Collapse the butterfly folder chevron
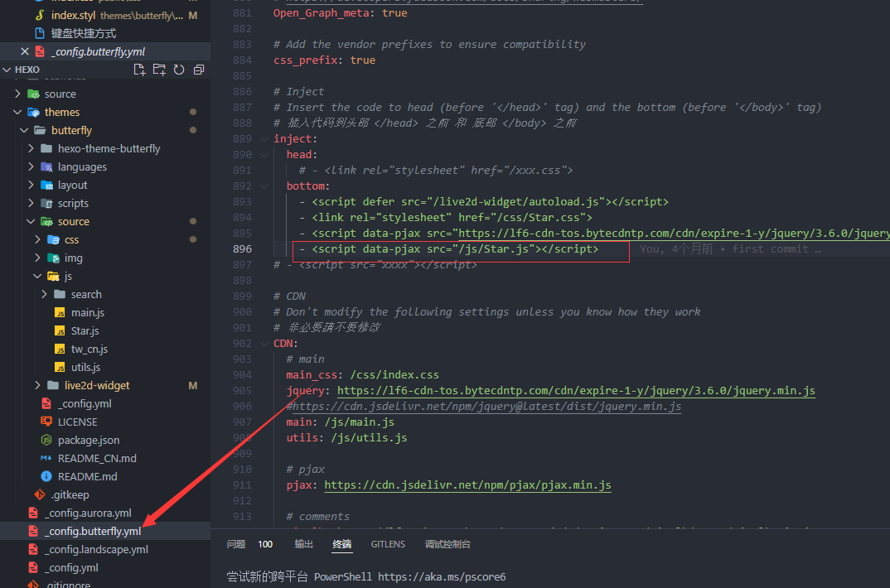The height and width of the screenshot is (588, 890). (x=24, y=130)
